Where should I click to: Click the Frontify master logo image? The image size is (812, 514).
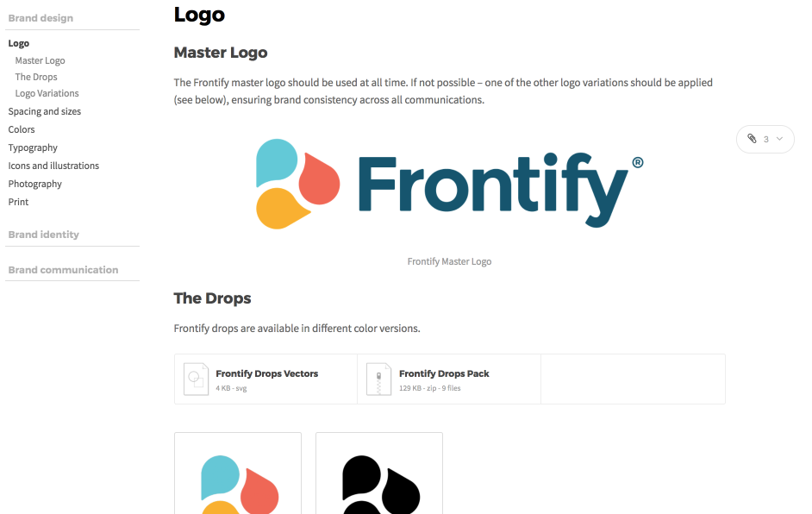tap(450, 181)
